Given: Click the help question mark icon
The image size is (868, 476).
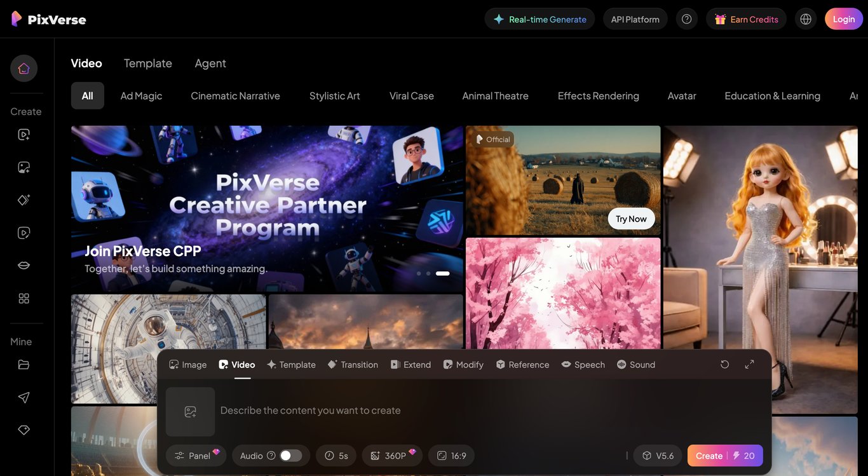Looking at the screenshot, I should [686, 18].
